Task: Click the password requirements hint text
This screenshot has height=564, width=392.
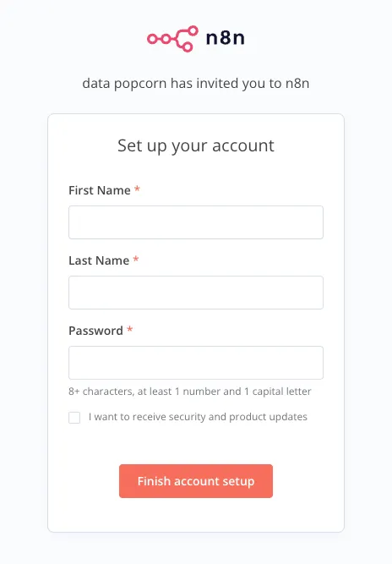Action: (x=190, y=392)
